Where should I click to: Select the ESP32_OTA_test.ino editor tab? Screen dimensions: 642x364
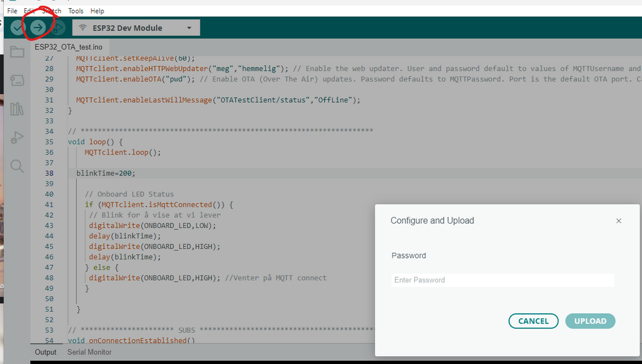coord(68,47)
